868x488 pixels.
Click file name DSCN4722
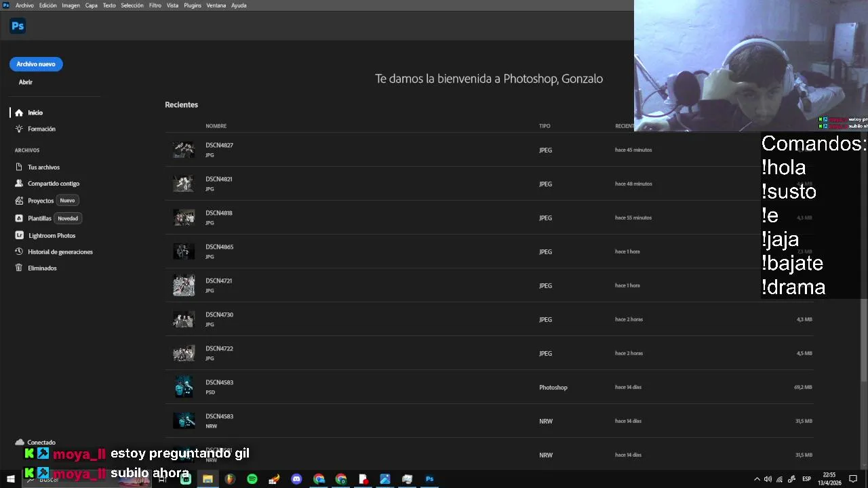point(219,348)
